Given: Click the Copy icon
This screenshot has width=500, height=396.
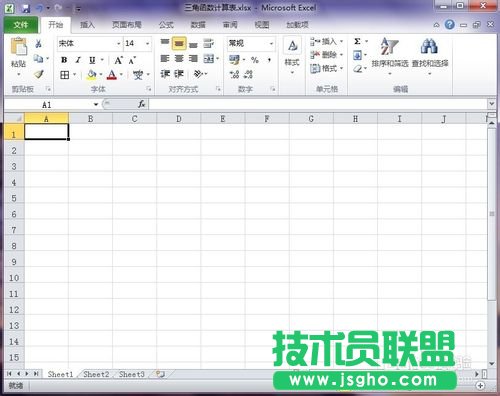Looking at the screenshot, I should click(x=39, y=59).
